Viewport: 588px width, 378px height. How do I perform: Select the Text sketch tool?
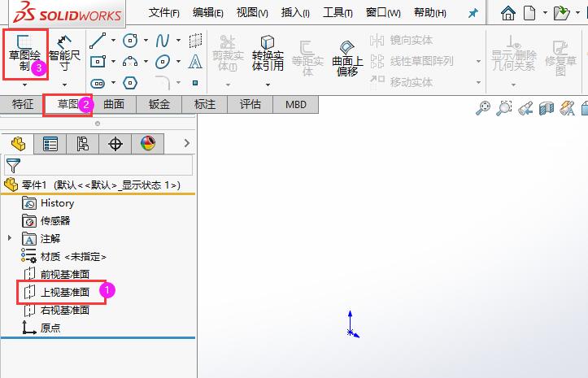[x=195, y=62]
